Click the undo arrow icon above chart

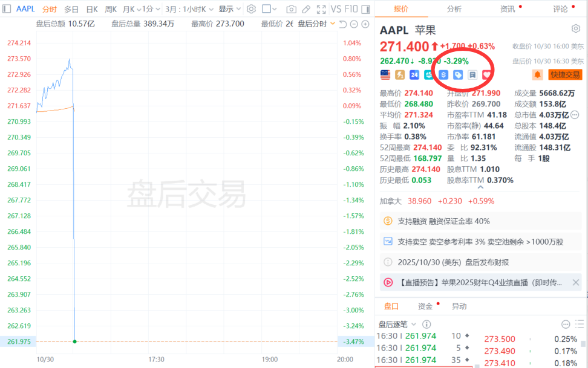[342, 24]
